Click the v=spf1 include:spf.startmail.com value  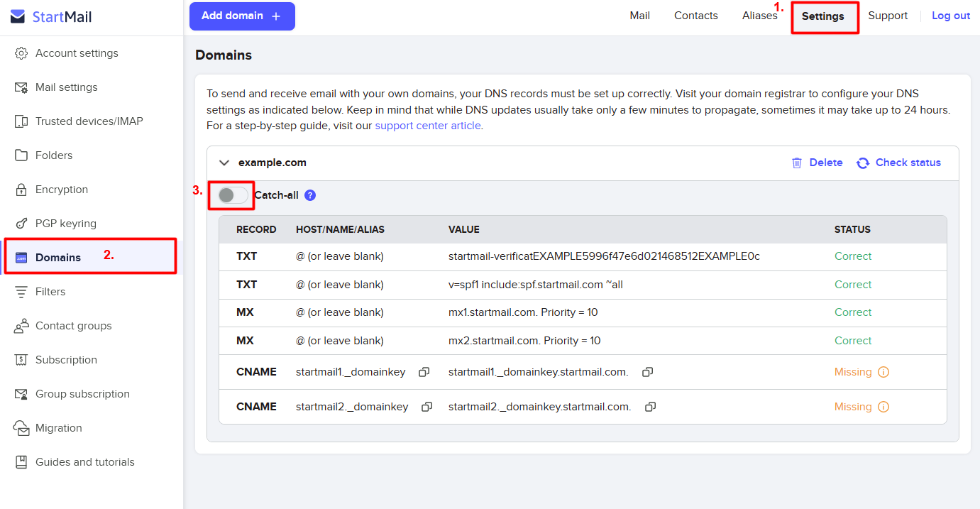536,285
